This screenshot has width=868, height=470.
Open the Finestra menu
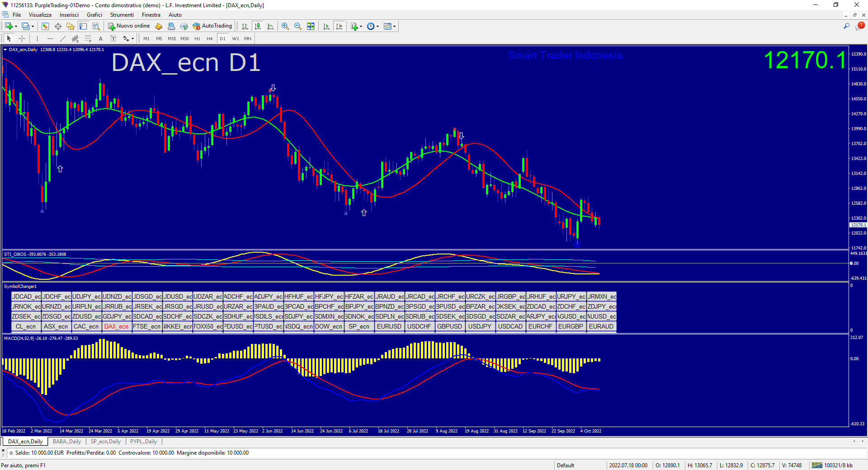pyautogui.click(x=151, y=15)
